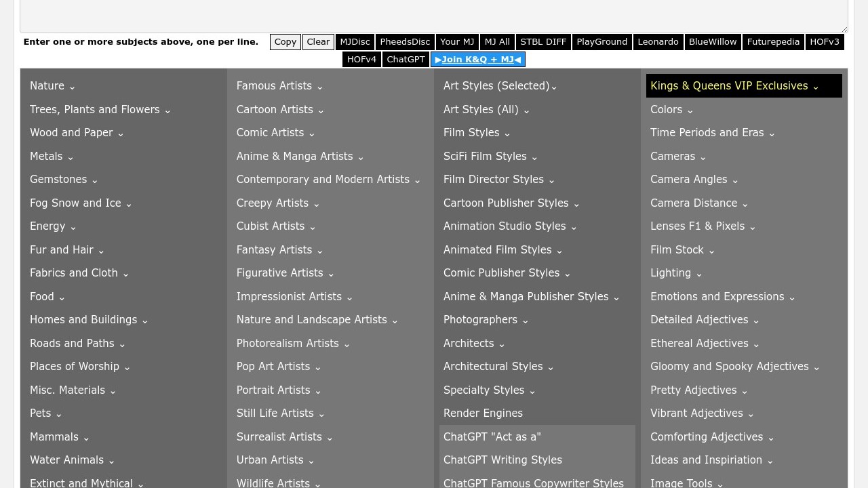Open the ChatGPT link button

click(x=406, y=60)
